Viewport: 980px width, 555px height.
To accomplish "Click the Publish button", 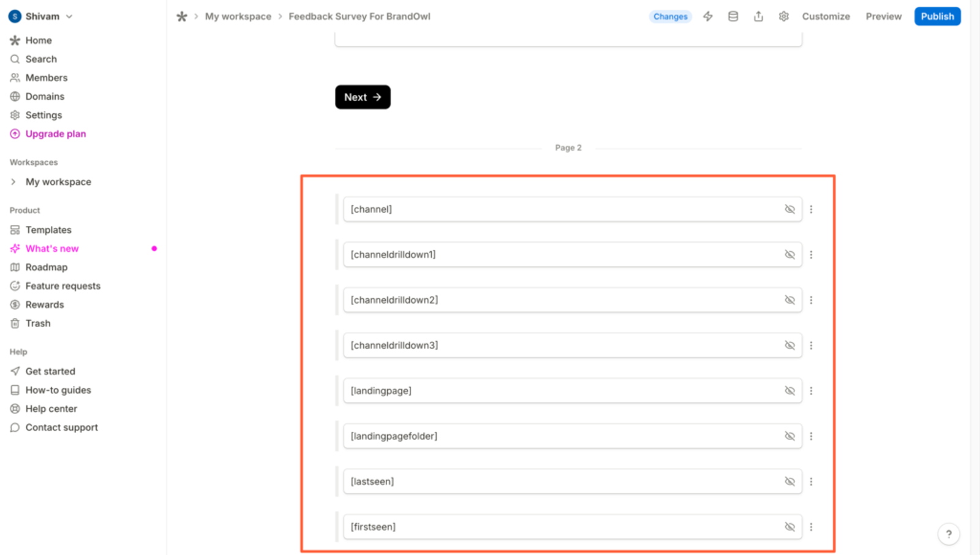I will tap(937, 17).
